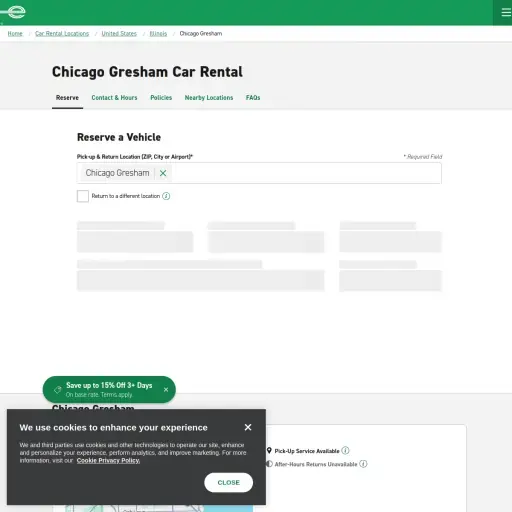Screen dimensions: 512x512
Task: Click the Pick-Up Service pin icon
Action: coord(269,451)
